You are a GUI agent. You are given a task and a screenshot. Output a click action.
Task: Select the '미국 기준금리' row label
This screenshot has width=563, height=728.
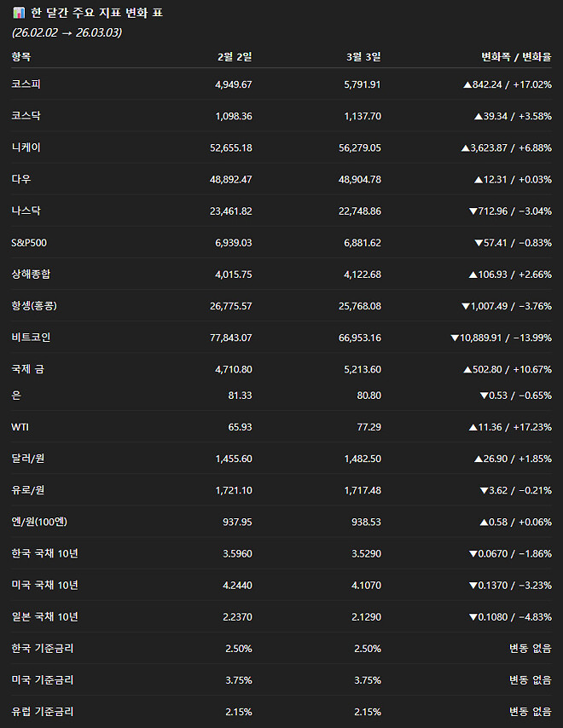click(43, 679)
